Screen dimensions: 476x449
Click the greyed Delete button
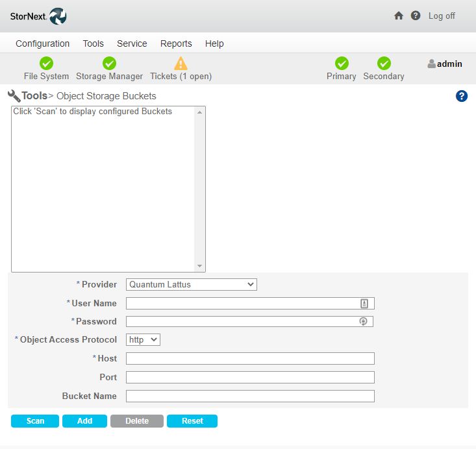pyautogui.click(x=137, y=421)
